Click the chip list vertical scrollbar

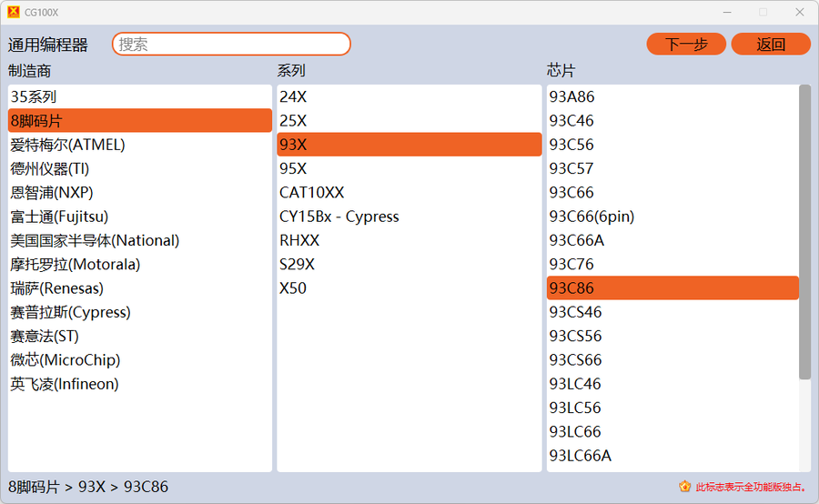804,232
